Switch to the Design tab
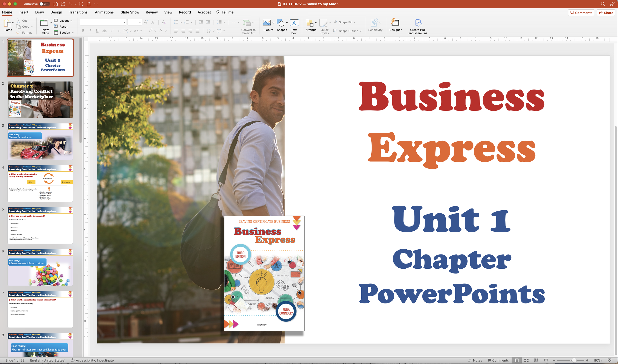 click(x=56, y=12)
